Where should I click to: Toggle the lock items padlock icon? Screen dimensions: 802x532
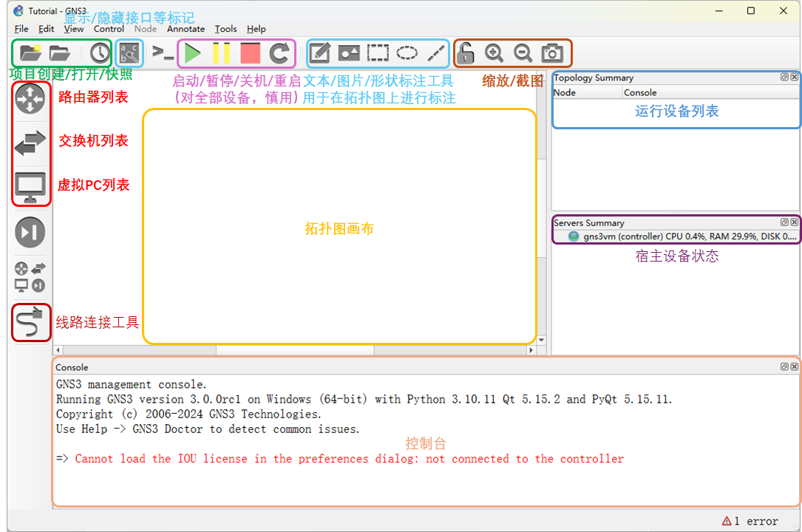coord(465,52)
